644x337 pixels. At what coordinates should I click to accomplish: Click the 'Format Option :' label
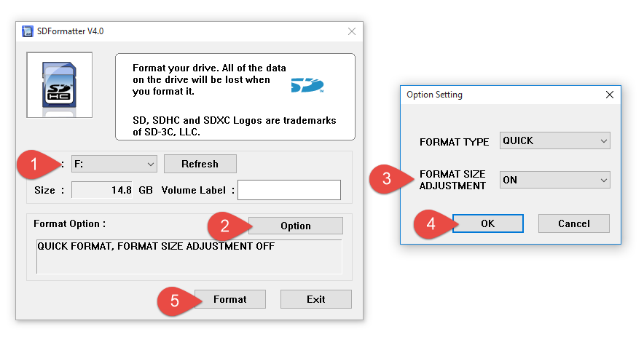click(x=69, y=223)
